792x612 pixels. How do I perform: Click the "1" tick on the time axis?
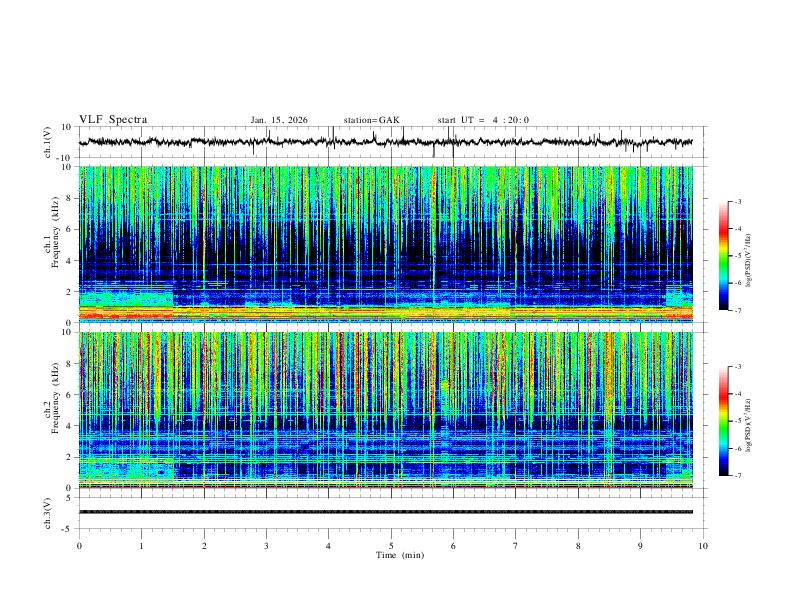[141, 546]
